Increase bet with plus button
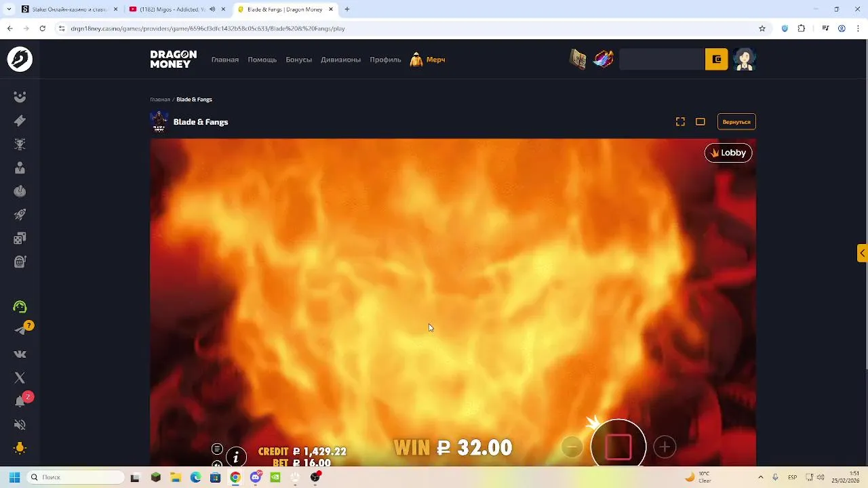868x488 pixels. click(x=665, y=447)
